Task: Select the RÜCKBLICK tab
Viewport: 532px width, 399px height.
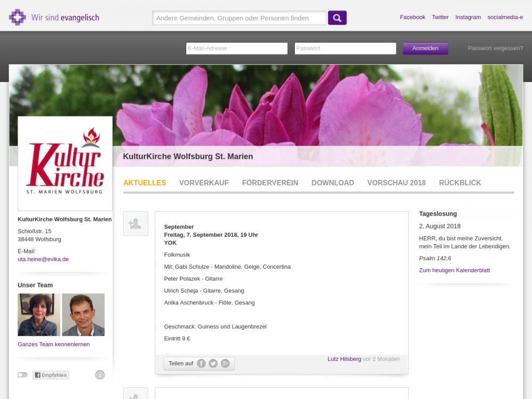Action: tap(460, 182)
